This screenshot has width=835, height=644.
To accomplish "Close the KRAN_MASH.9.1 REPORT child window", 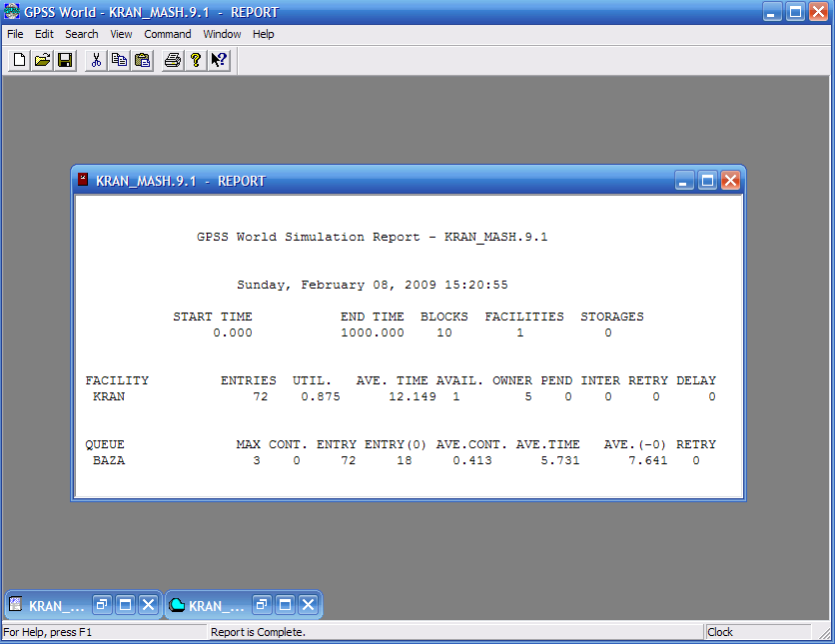I will pyautogui.click(x=731, y=181).
